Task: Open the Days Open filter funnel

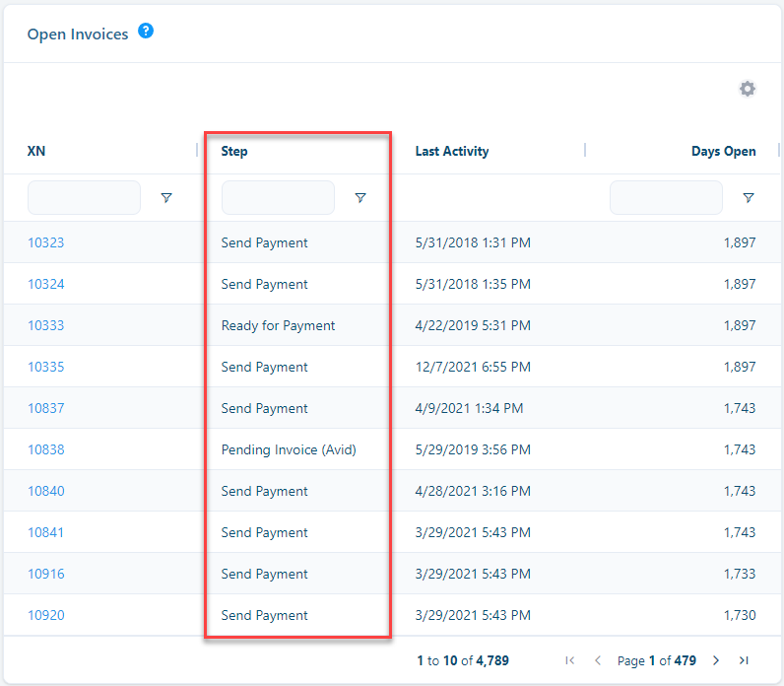Action: click(x=748, y=198)
